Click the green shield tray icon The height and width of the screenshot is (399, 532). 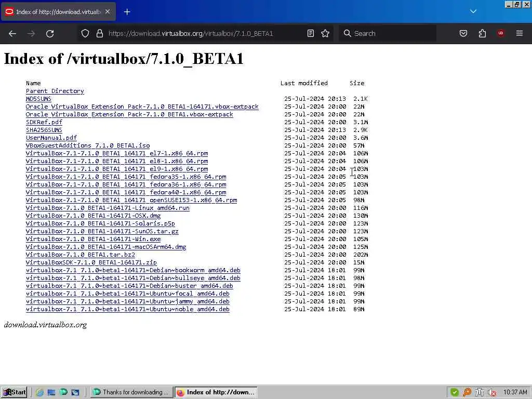coord(454,392)
